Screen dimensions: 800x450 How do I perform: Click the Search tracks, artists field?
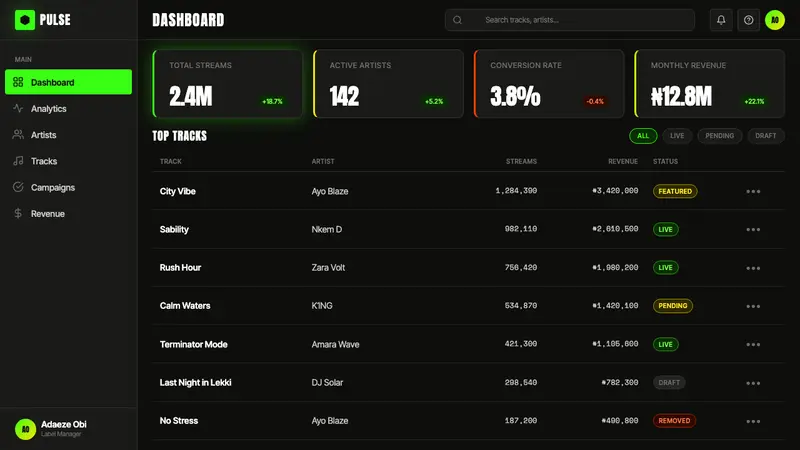click(x=569, y=20)
